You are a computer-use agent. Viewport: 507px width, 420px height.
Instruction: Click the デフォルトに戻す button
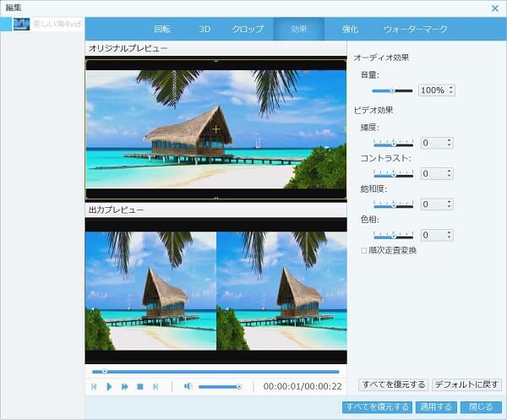466,385
